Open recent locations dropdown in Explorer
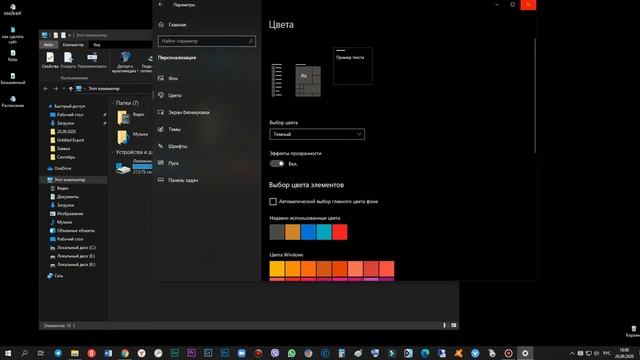The width and height of the screenshot is (640, 360). tap(63, 89)
